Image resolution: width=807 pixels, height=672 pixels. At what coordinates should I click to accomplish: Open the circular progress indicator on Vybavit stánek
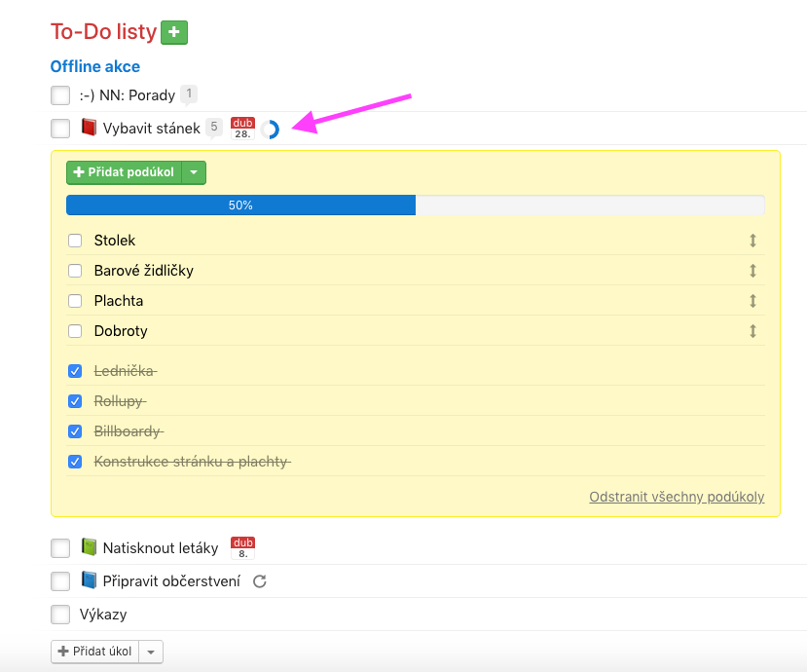[270, 130]
